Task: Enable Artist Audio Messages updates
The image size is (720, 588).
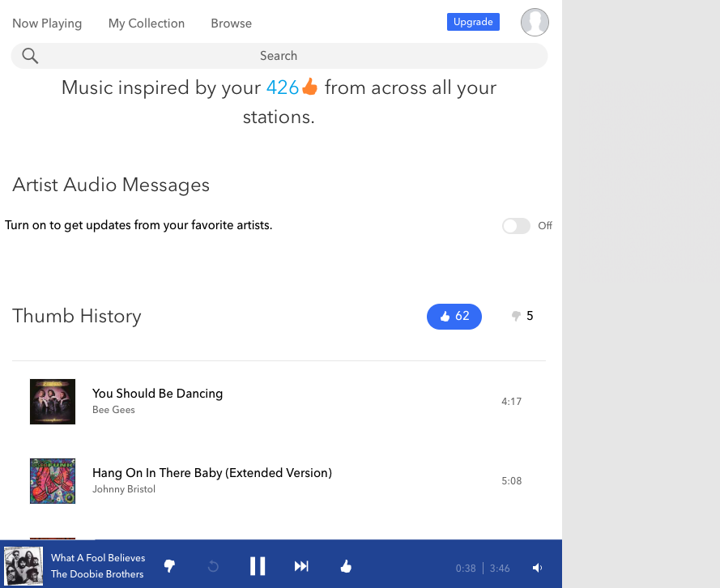Action: [516, 226]
